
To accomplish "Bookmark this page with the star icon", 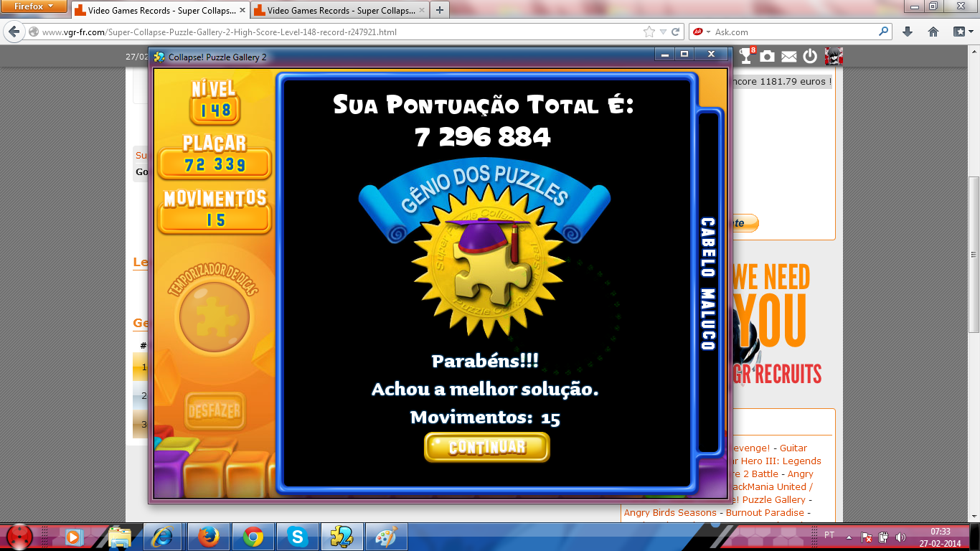I will coord(649,32).
